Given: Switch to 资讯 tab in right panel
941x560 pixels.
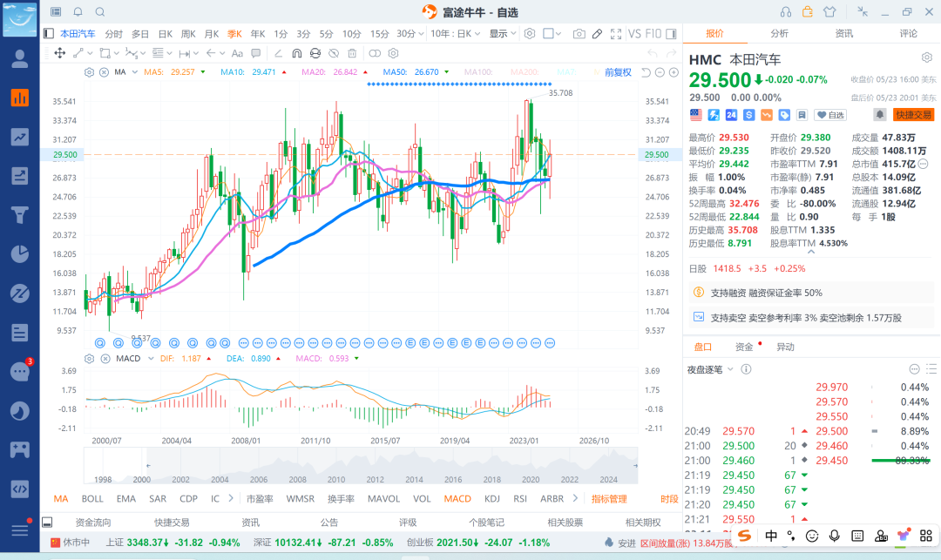Looking at the screenshot, I should 843,34.
